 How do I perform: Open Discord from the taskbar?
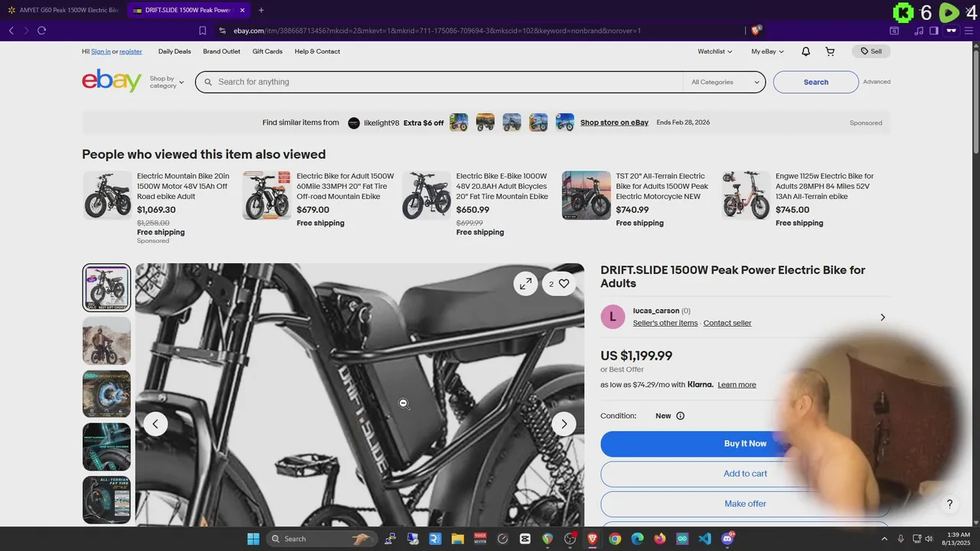pos(727,539)
